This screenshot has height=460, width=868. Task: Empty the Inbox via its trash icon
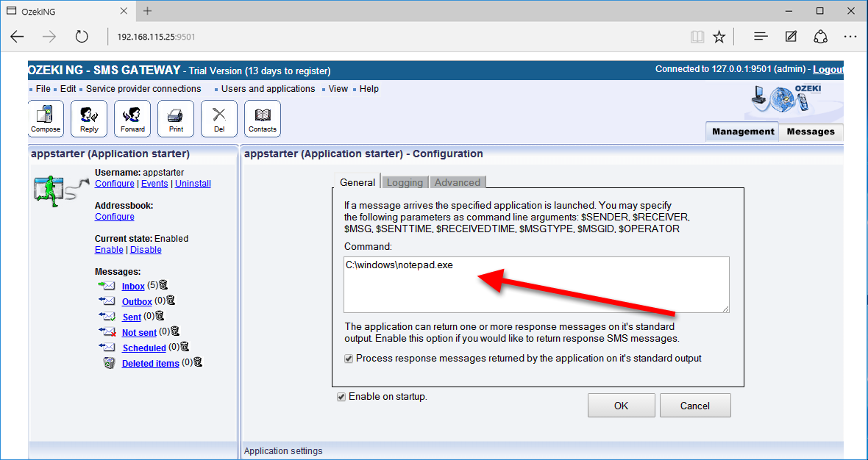pyautogui.click(x=163, y=285)
